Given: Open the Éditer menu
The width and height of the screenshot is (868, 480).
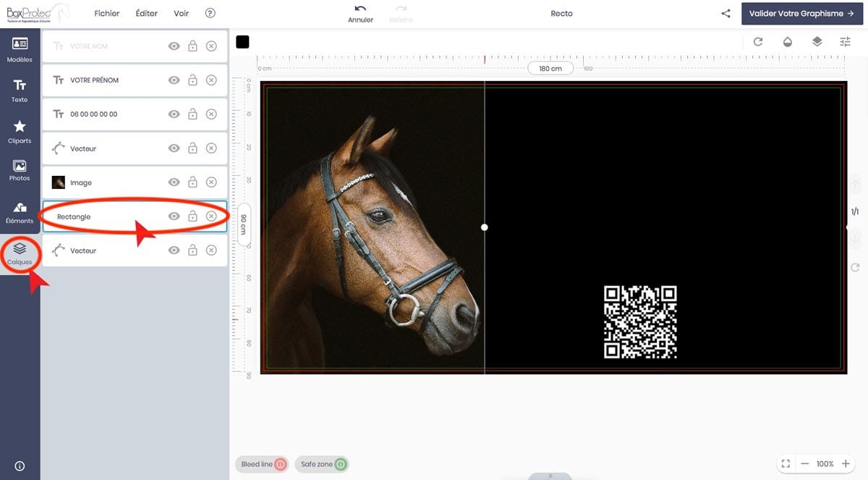Looking at the screenshot, I should [x=147, y=14].
